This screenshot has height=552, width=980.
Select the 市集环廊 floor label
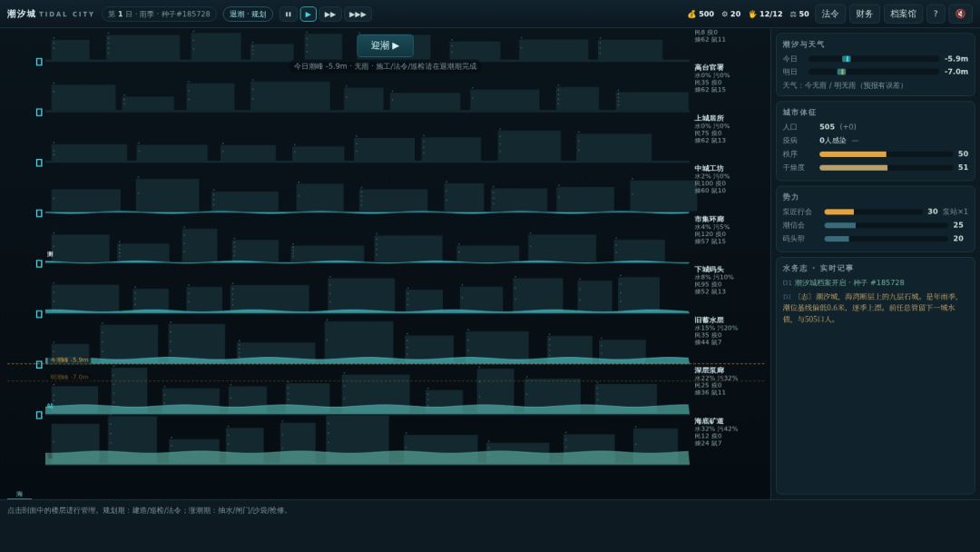coord(709,220)
